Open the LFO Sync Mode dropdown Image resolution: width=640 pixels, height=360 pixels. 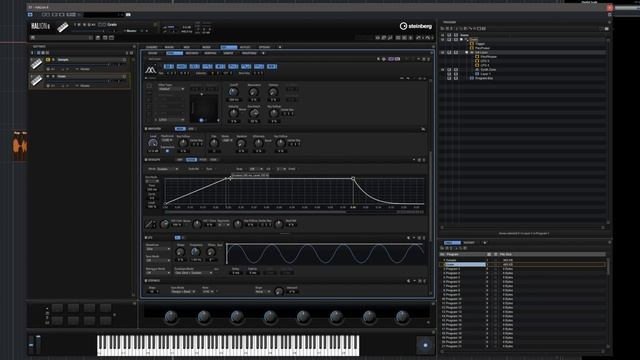coord(158,260)
